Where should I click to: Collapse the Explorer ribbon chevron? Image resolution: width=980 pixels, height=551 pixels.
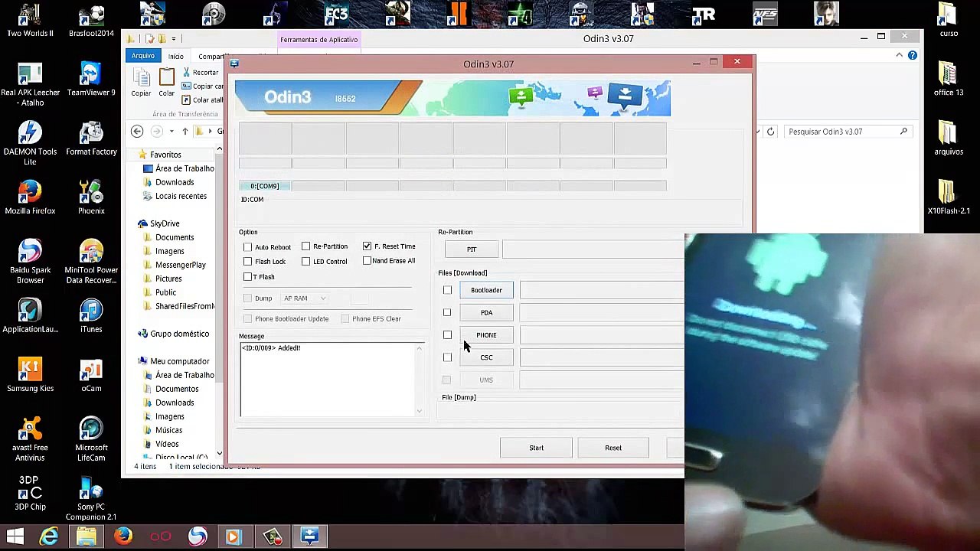(x=899, y=55)
